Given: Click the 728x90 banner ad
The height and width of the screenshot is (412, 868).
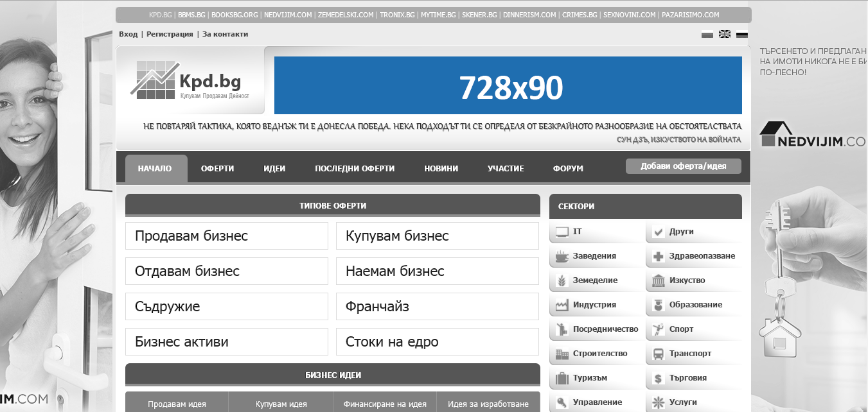Looking at the screenshot, I should click(508, 85).
